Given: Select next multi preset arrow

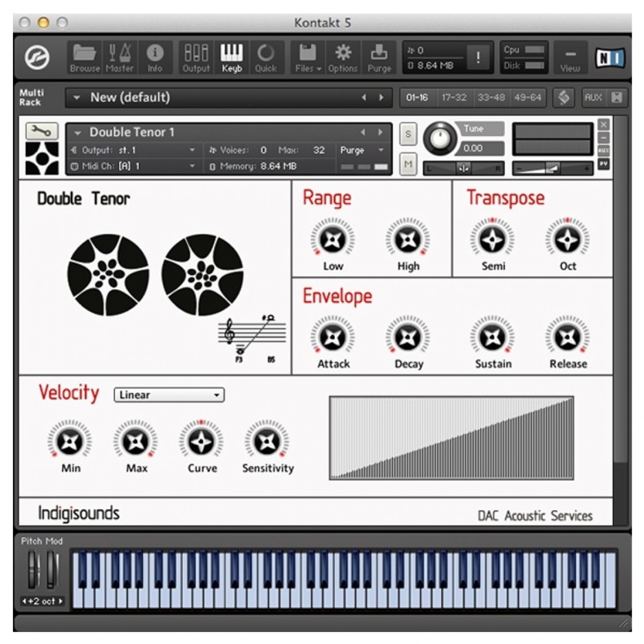Looking at the screenshot, I should [x=382, y=98].
